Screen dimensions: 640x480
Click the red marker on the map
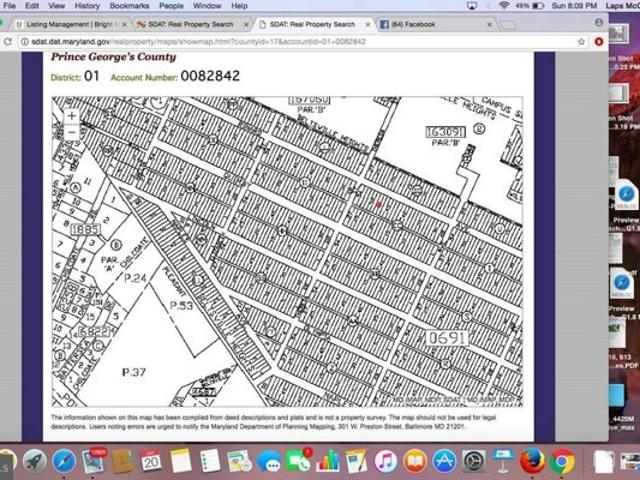378,204
